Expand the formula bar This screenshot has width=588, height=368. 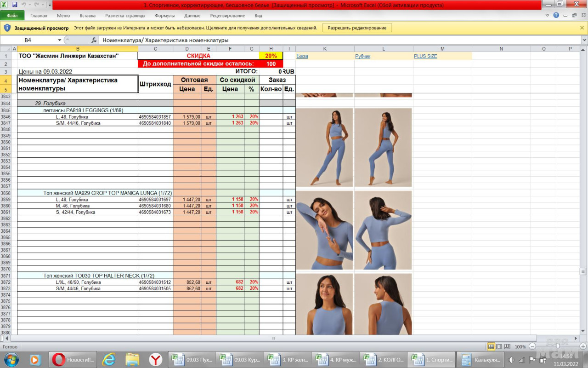[584, 40]
